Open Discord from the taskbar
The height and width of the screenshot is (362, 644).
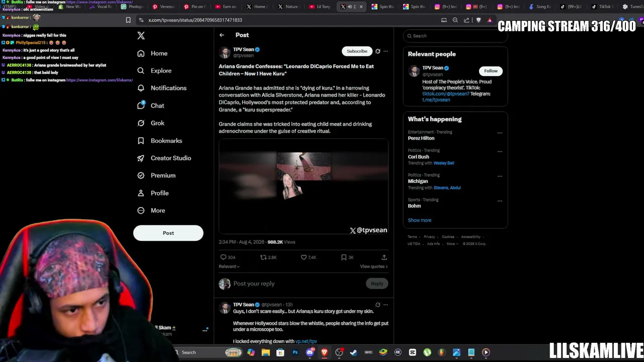pyautogui.click(x=310, y=352)
